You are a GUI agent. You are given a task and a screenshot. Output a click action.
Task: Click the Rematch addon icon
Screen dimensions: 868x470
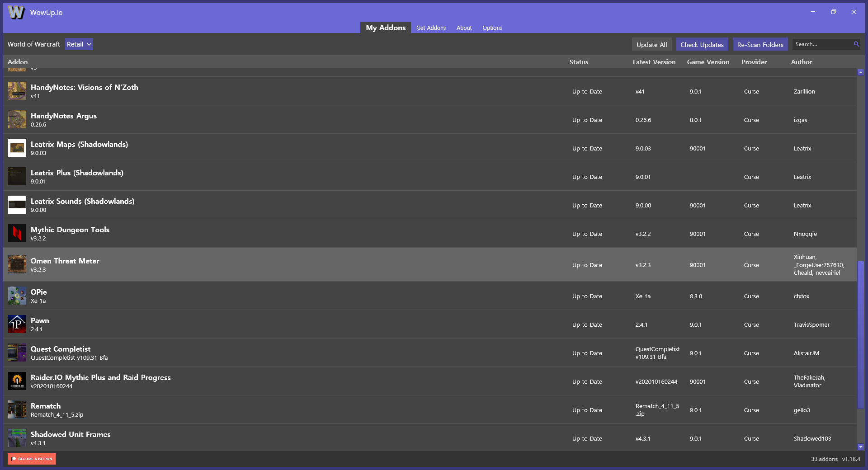[17, 409]
